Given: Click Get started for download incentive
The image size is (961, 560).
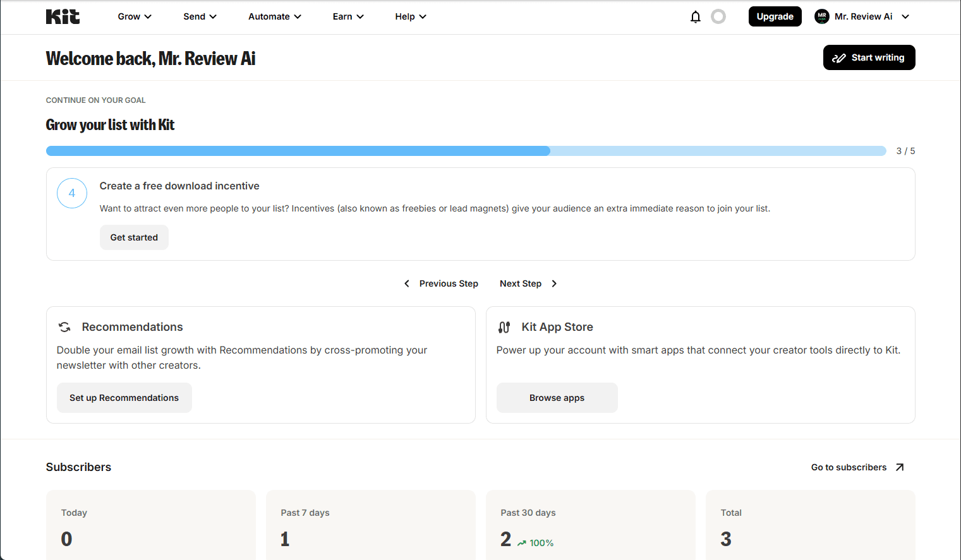Looking at the screenshot, I should click(x=134, y=237).
